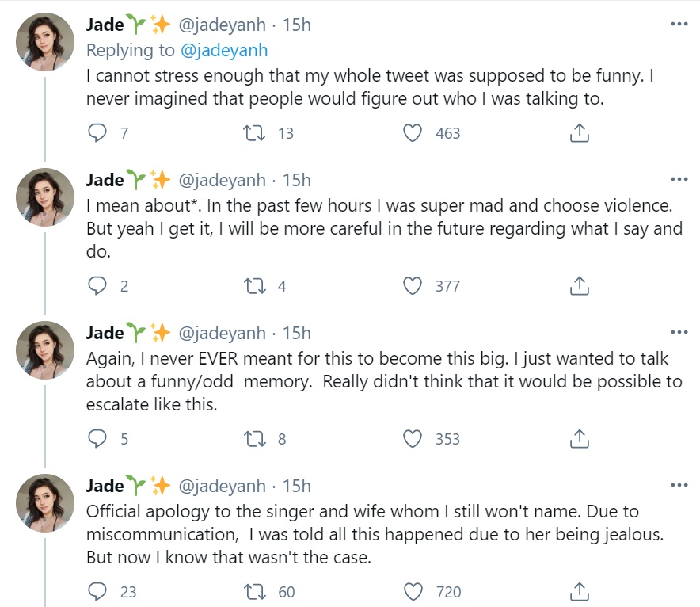
Task: Open the 15h timestamp on the third tweet
Action: click(296, 333)
